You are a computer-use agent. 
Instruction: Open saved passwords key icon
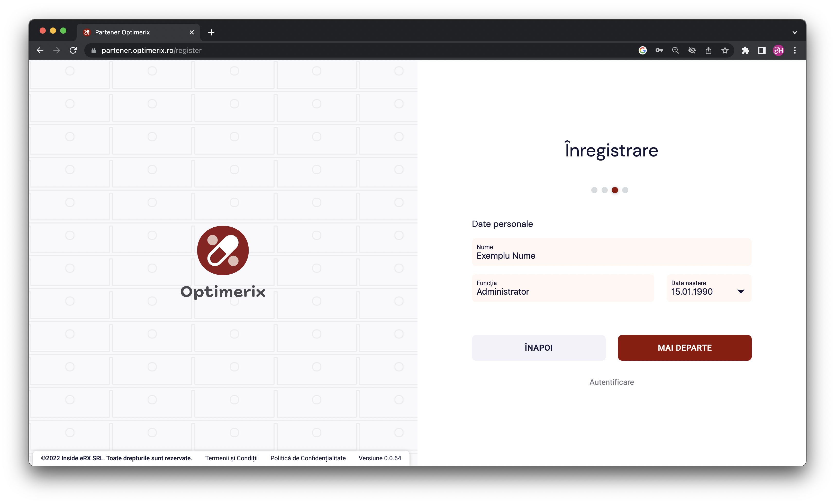tap(659, 50)
